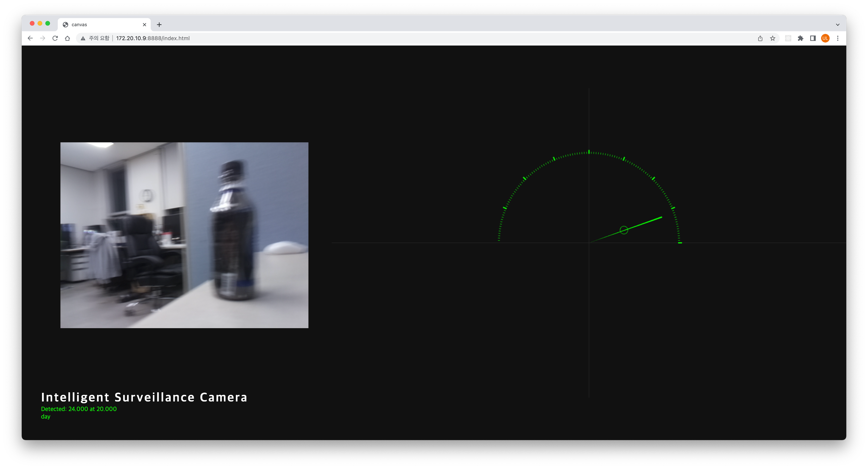Viewport: 868px width, 469px height.
Task: Reload the surveillance camera page
Action: pyautogui.click(x=55, y=38)
